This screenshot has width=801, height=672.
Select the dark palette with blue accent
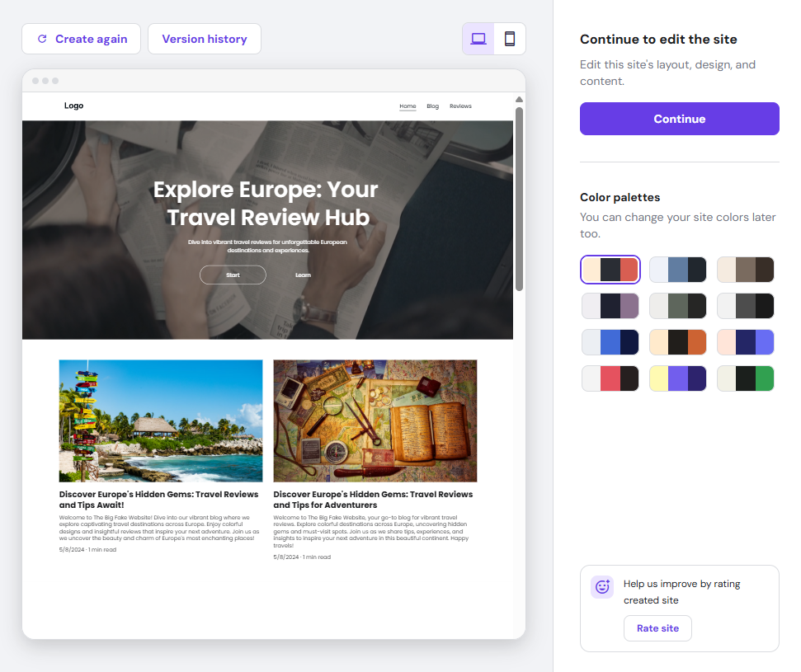pyautogui.click(x=678, y=270)
